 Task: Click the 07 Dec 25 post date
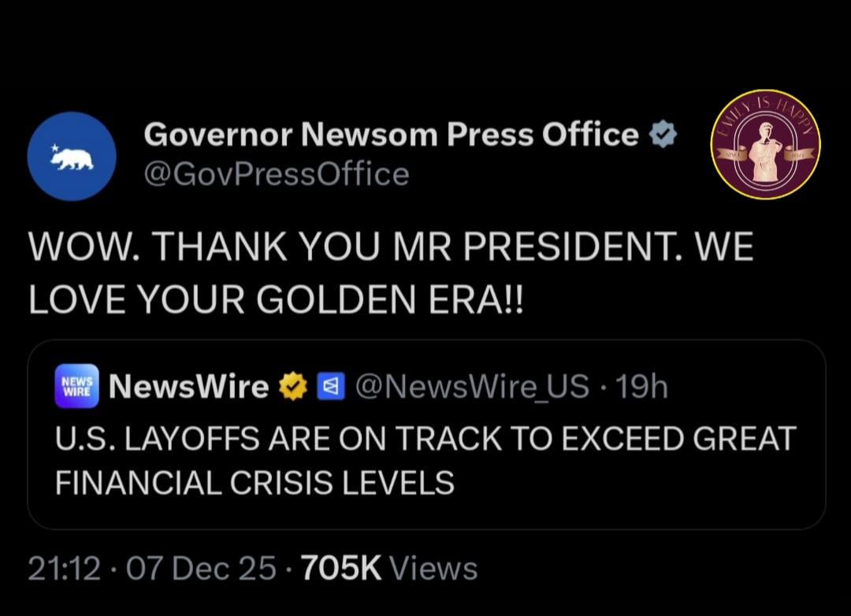[201, 568]
